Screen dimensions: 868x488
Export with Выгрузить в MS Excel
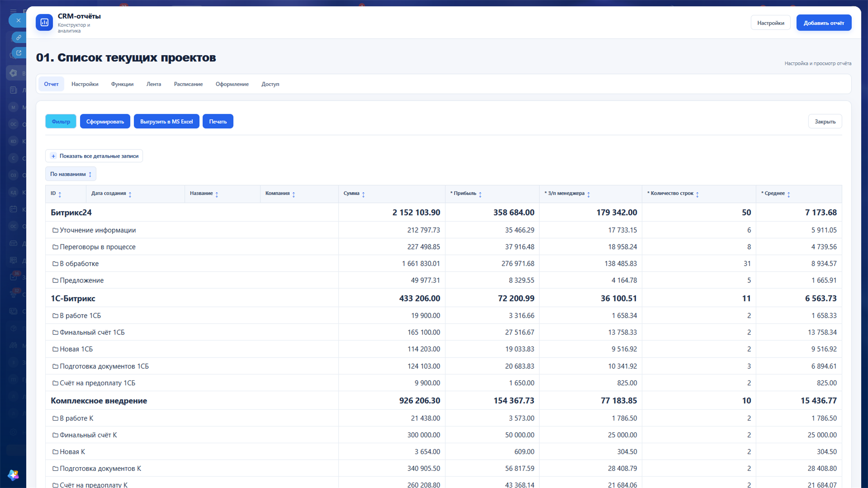(166, 122)
